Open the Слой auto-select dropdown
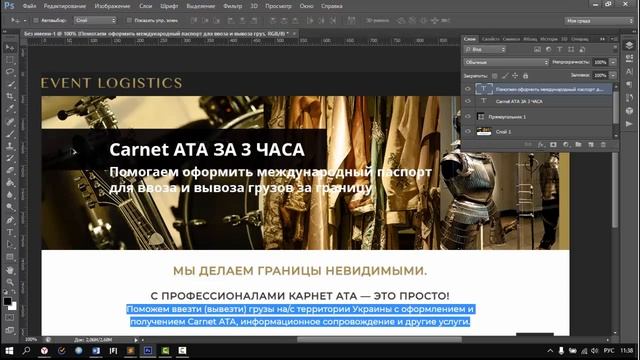Viewport: 640px width, 360px height. [x=95, y=20]
